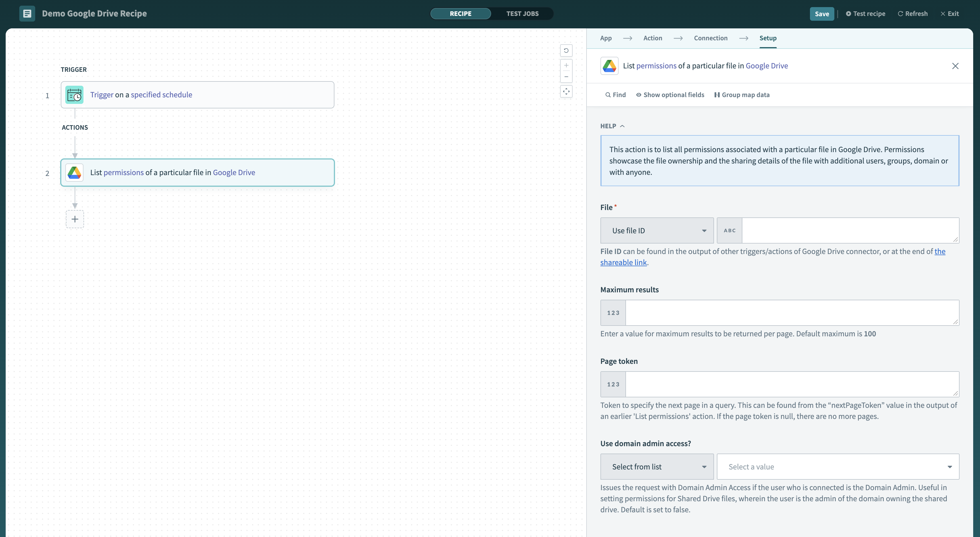Click the Google Drive logo in panel header
This screenshot has height=537, width=980.
click(609, 66)
